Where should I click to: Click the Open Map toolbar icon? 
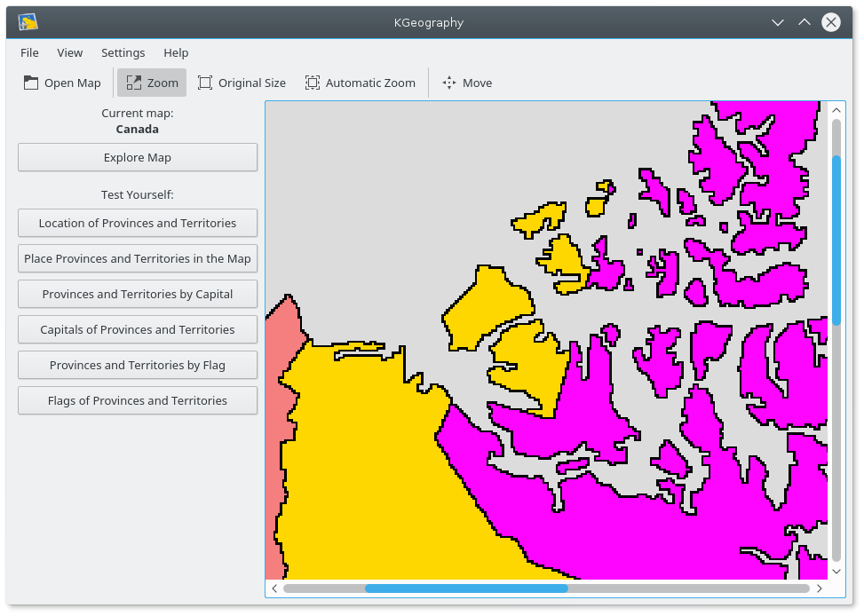(31, 83)
